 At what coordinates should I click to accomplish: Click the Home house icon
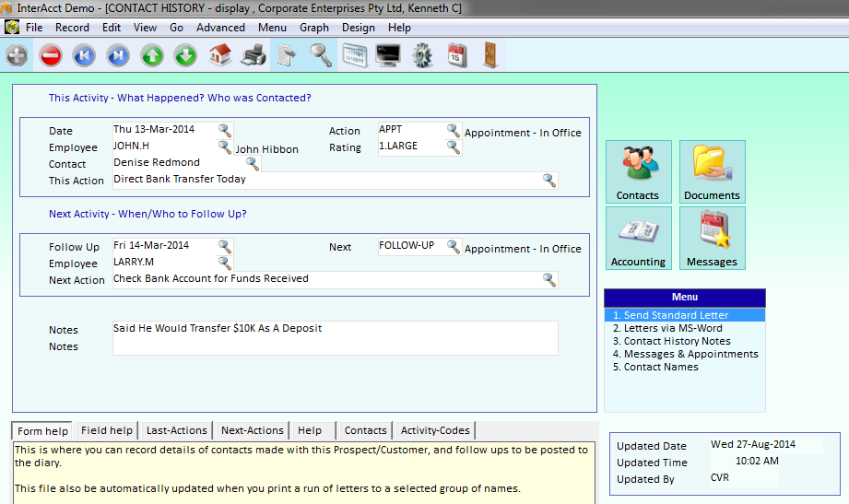219,55
